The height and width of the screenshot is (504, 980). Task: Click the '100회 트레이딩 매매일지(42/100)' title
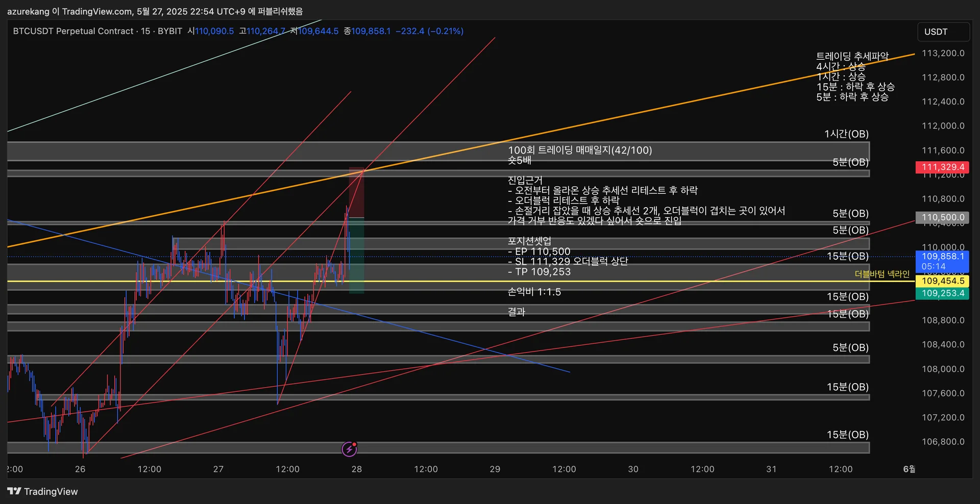tap(580, 150)
